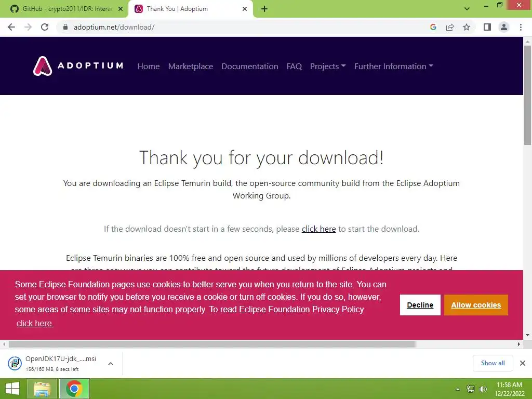
Task: Click the Google icon in address bar
Action: (x=433, y=27)
